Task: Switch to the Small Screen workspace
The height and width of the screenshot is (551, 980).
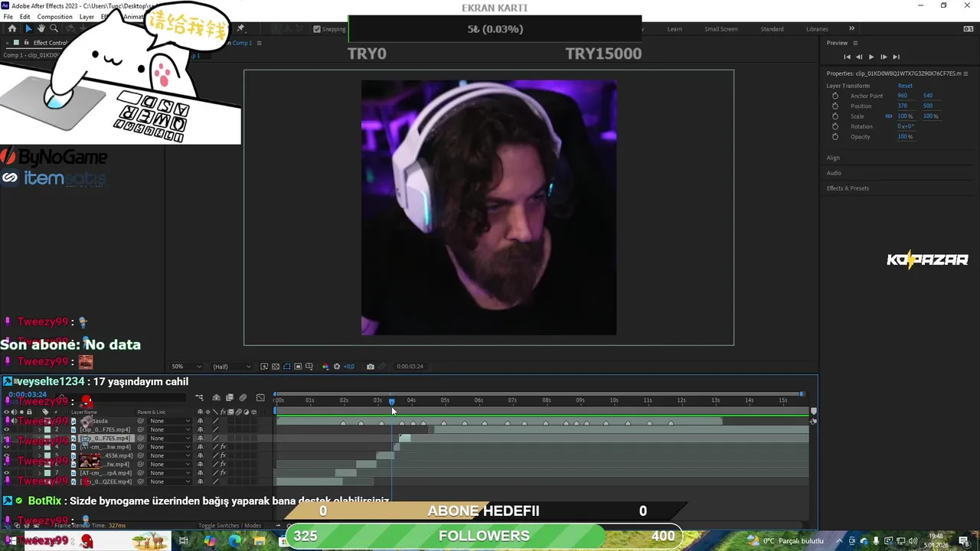Action: click(721, 29)
